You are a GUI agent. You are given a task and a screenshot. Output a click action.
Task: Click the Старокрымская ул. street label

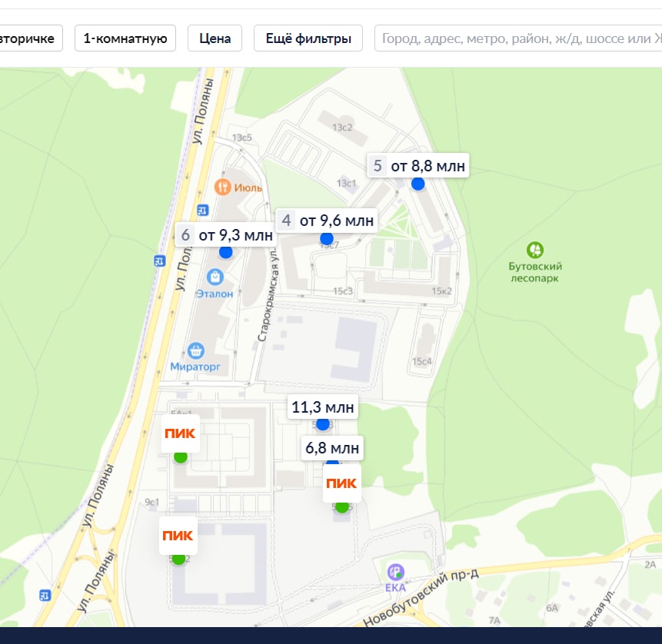268,295
